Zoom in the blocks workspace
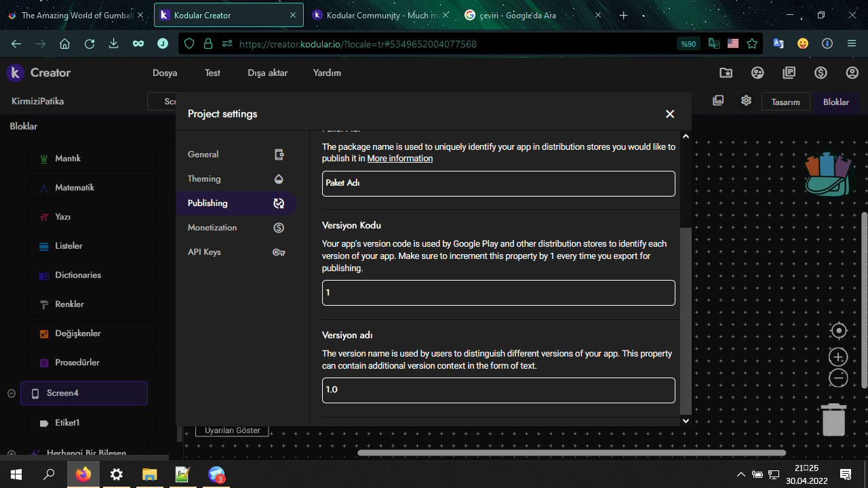The height and width of the screenshot is (488, 868). pyautogui.click(x=838, y=357)
